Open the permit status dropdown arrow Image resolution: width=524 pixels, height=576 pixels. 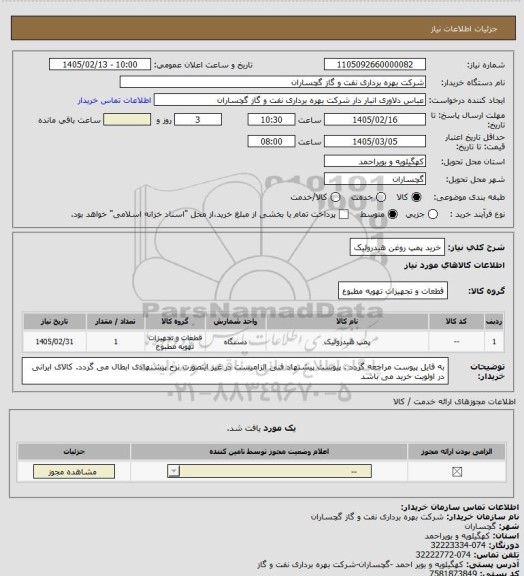pyautogui.click(x=173, y=471)
